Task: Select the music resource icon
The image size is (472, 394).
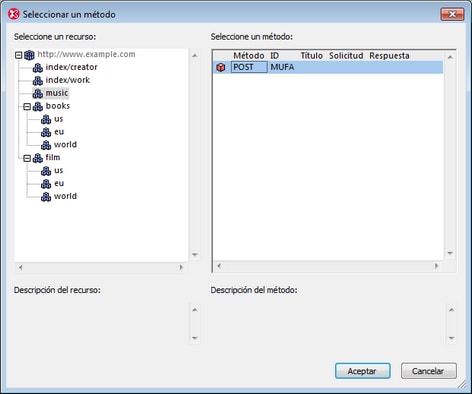Action: [x=38, y=94]
